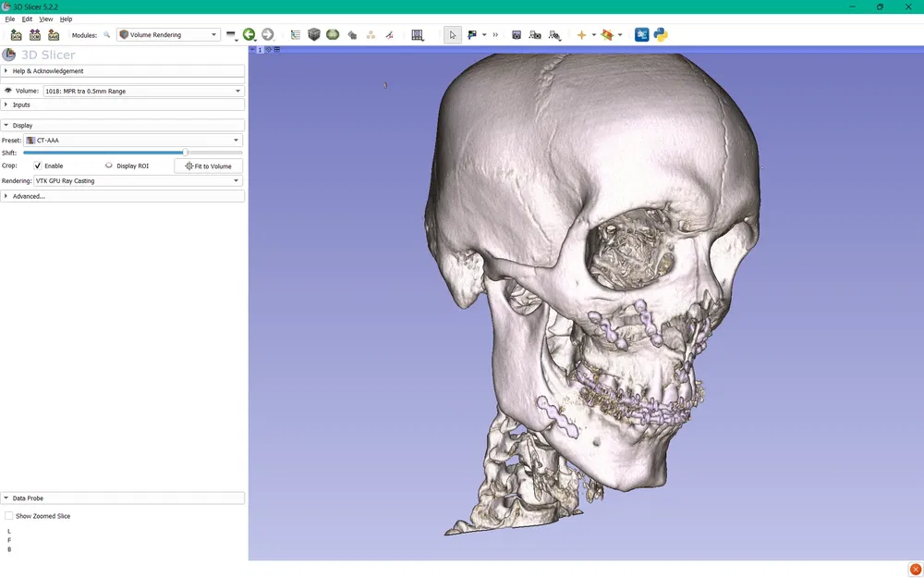Click the Save data toolbar icon
924x578 pixels.
coord(54,35)
